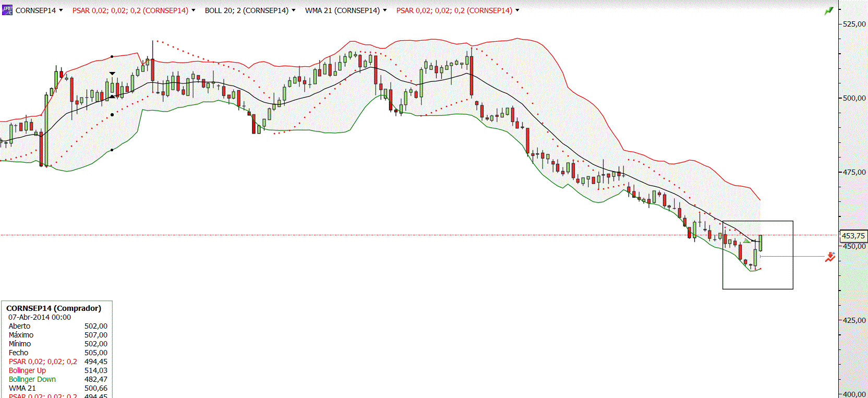Click the black down-triangle marker above the selected candle

coord(112,74)
